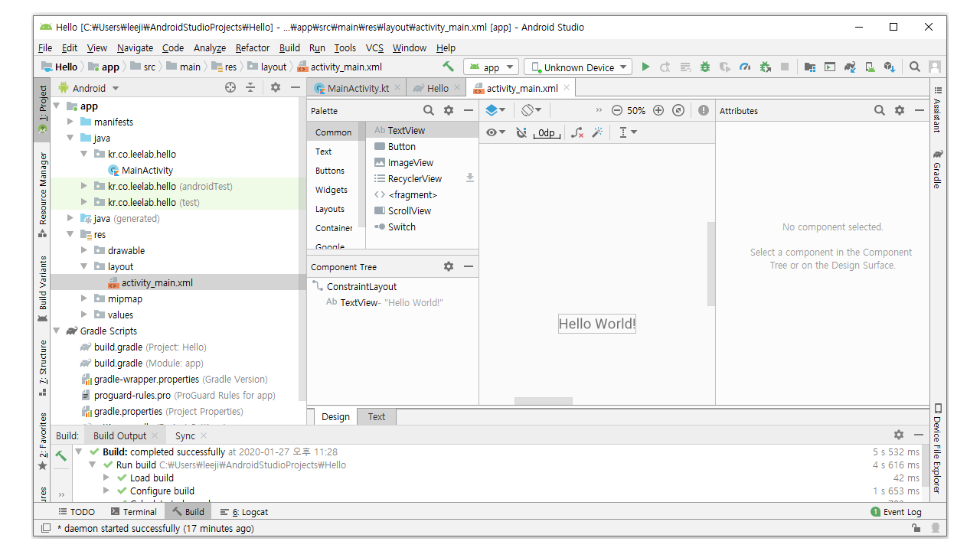
Task: Click the Make Project hammer icon
Action: click(x=449, y=67)
